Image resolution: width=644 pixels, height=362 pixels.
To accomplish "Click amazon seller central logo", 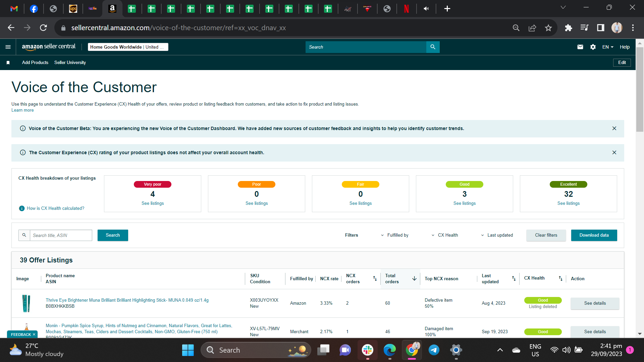I will (x=49, y=47).
